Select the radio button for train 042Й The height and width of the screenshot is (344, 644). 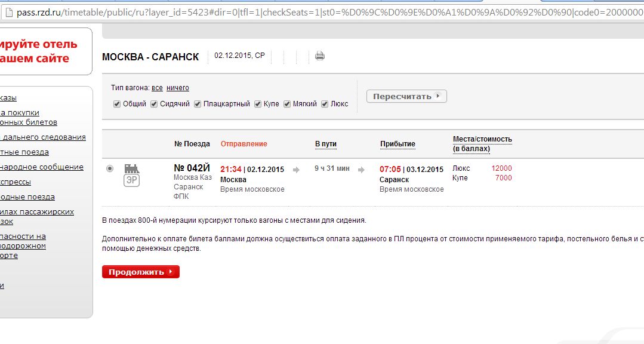tap(109, 169)
